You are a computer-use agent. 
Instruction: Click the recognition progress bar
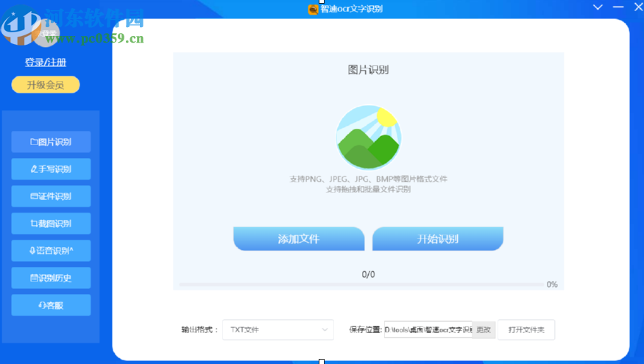point(361,285)
